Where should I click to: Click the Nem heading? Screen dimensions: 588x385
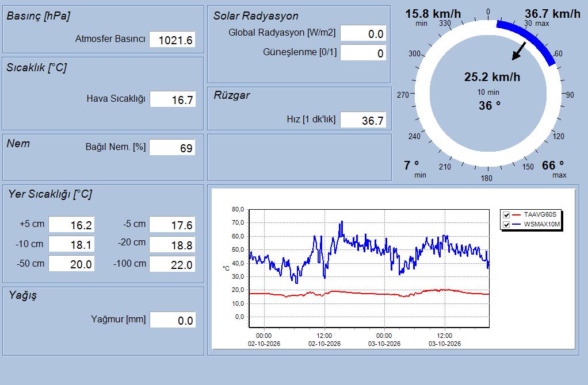18,144
